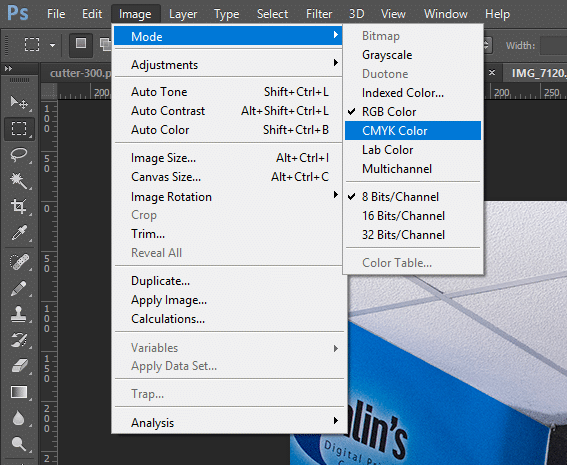The height and width of the screenshot is (465, 567).
Task: Choose Grayscale color mode
Action: point(413,55)
